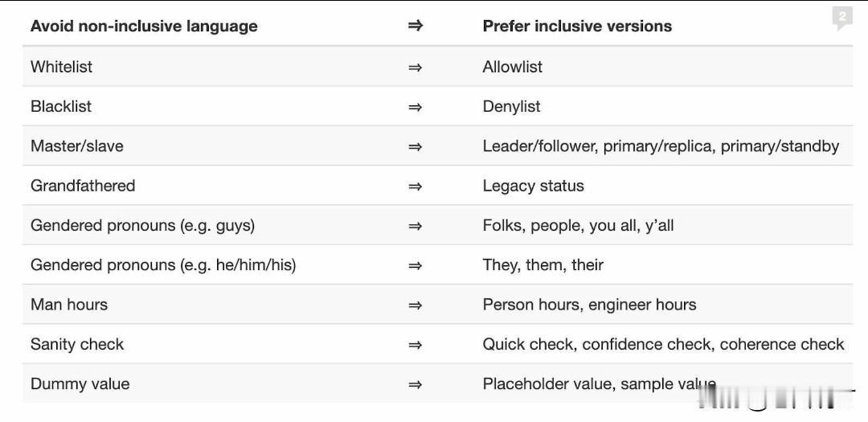Viewport: 868px width, 422px height.
Task: Select the 'Denylist' cell
Action: coord(511,106)
